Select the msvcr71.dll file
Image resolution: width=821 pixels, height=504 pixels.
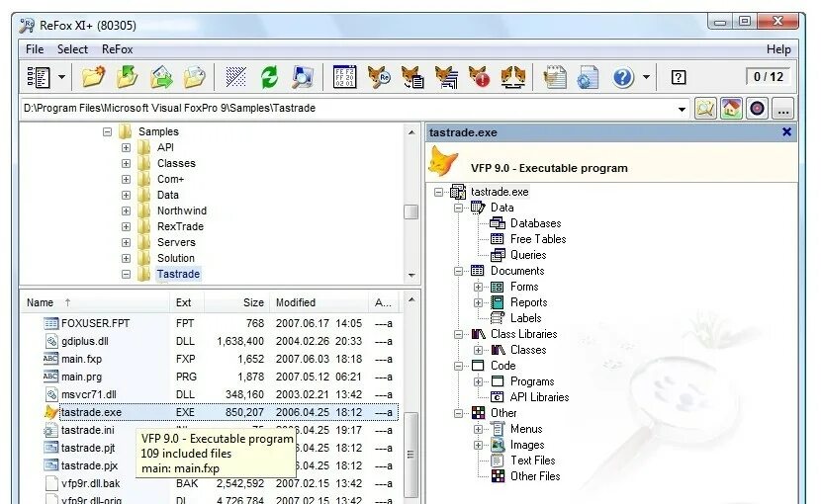pyautogui.click(x=88, y=394)
